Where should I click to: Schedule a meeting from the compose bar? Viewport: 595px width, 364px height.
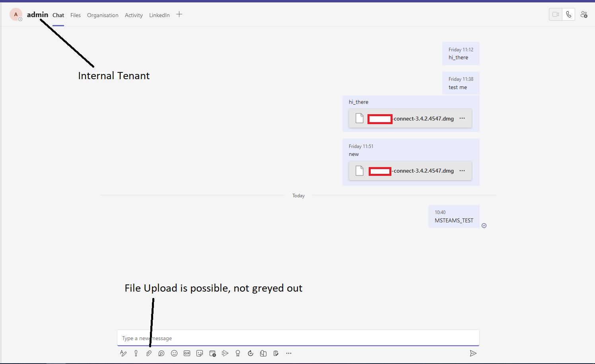point(212,353)
